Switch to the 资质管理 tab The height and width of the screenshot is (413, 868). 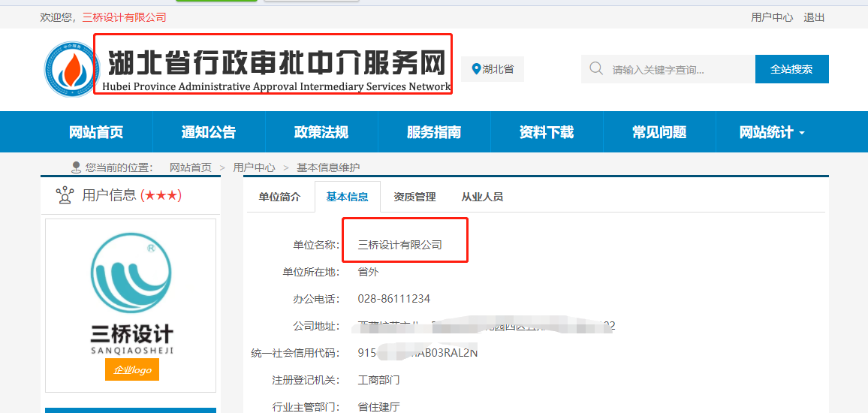click(414, 197)
